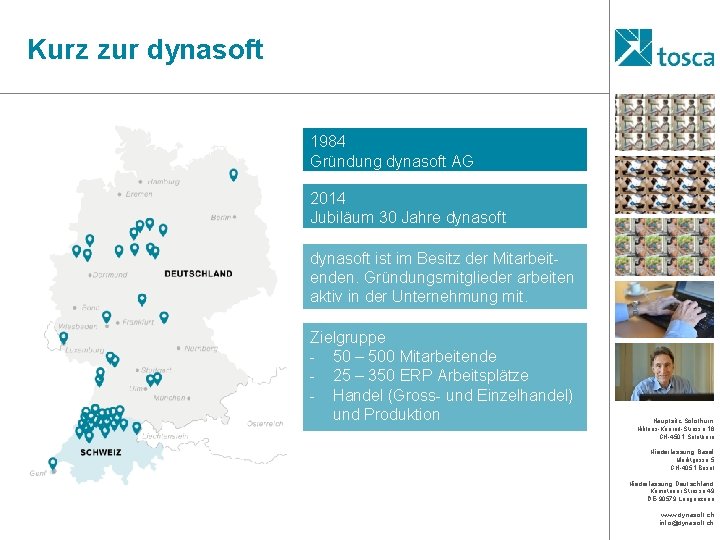
Task: Select the '2014 Jubiläum 30 Jahre dynasoft' box
Action: pyautogui.click(x=444, y=206)
